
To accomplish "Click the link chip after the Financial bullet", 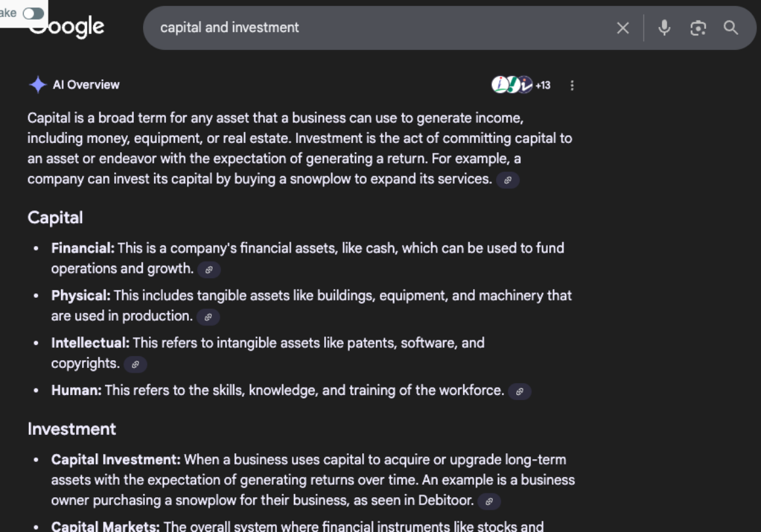I will [x=209, y=270].
